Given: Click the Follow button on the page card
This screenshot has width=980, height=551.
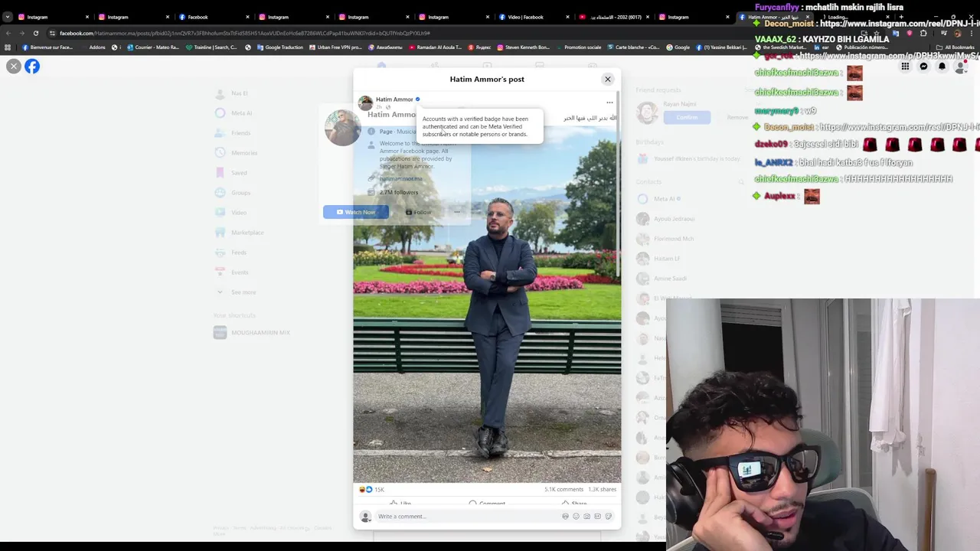Looking at the screenshot, I should (x=419, y=212).
